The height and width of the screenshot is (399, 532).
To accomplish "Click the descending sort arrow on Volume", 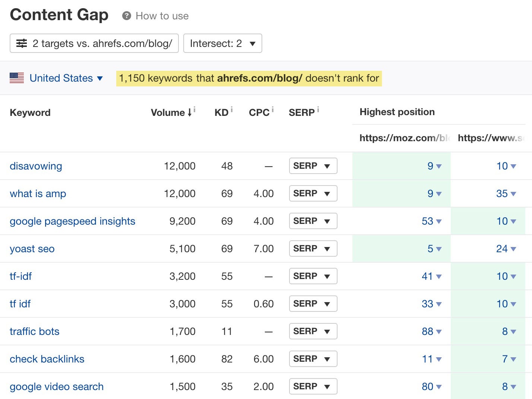I will tap(190, 112).
